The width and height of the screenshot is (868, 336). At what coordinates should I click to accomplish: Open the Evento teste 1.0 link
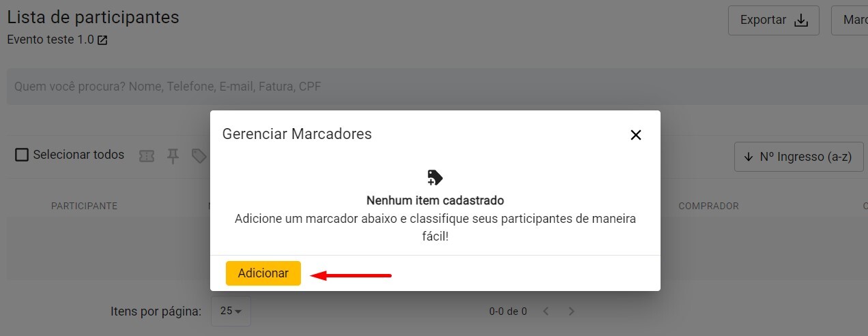[x=50, y=40]
